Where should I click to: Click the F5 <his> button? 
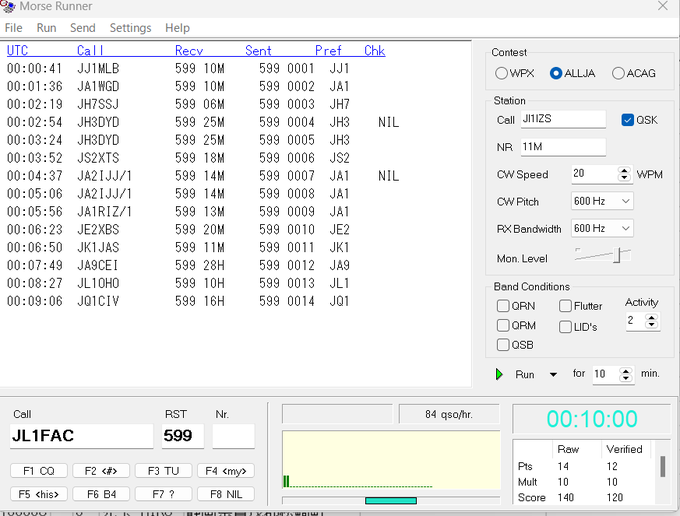pos(39,494)
